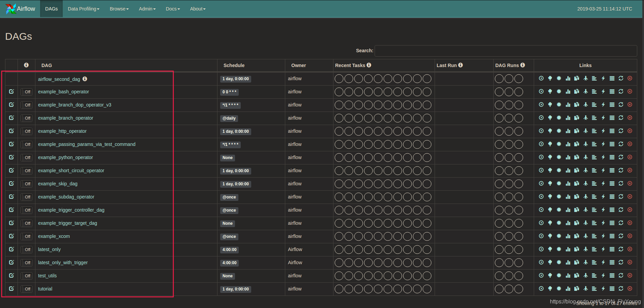Expand the Docs dropdown menu
This screenshot has height=308, width=644.
coord(173,9)
